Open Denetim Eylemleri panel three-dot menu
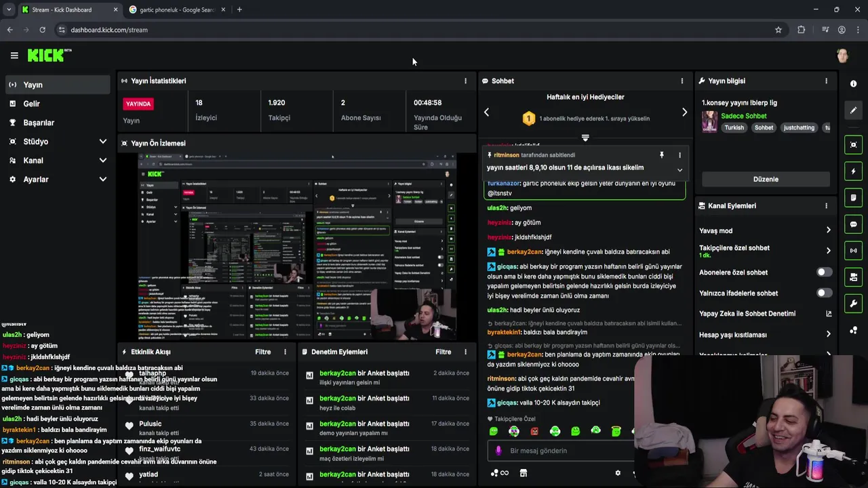Image resolution: width=868 pixels, height=488 pixels. point(465,352)
